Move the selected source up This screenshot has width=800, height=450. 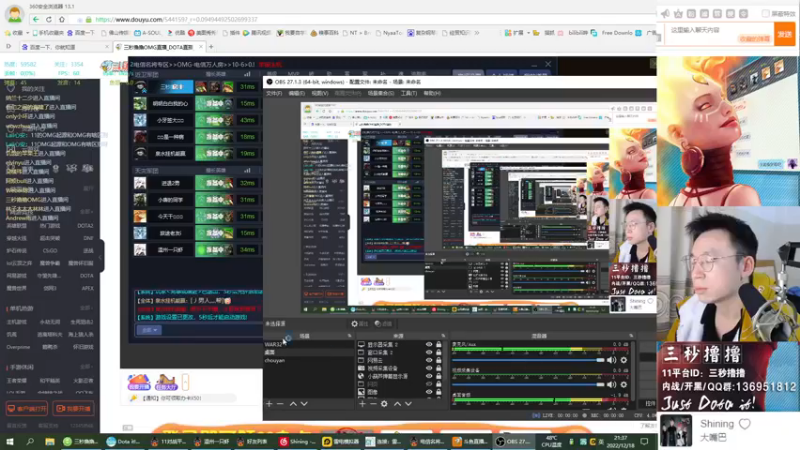[397, 404]
